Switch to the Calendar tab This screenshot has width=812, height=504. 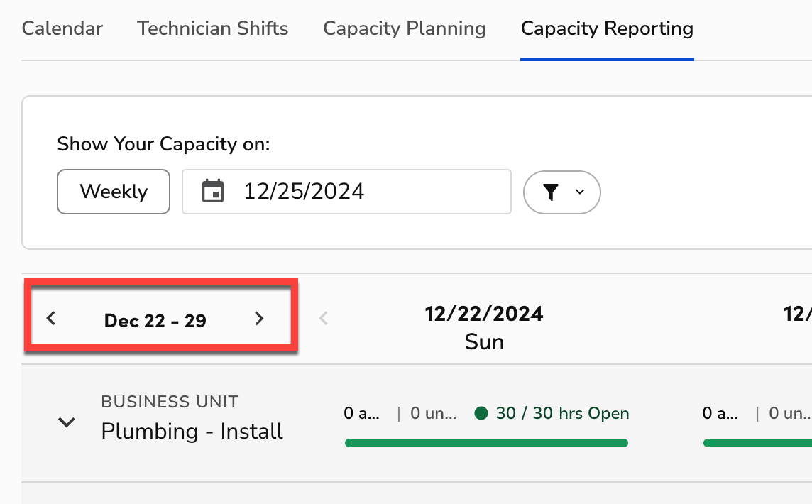62,28
